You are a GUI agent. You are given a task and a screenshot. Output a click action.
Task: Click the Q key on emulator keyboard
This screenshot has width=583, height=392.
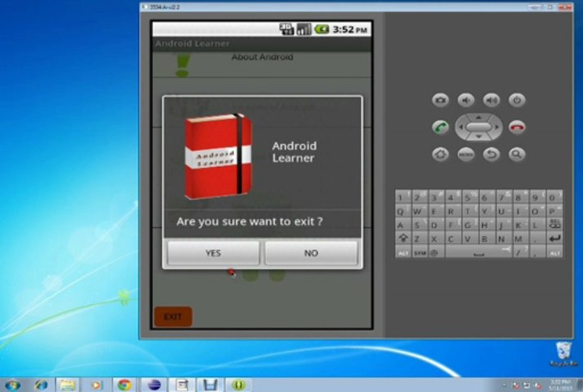click(x=403, y=211)
